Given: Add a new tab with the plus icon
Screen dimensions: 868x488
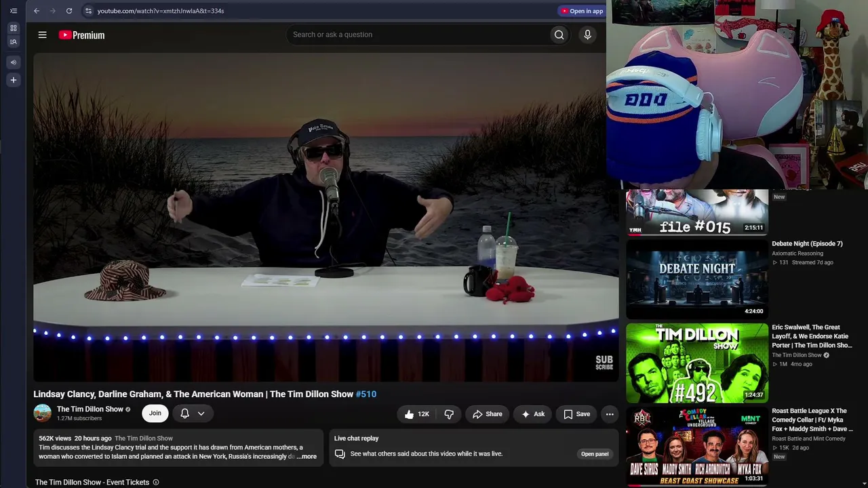Looking at the screenshot, I should click(x=13, y=80).
